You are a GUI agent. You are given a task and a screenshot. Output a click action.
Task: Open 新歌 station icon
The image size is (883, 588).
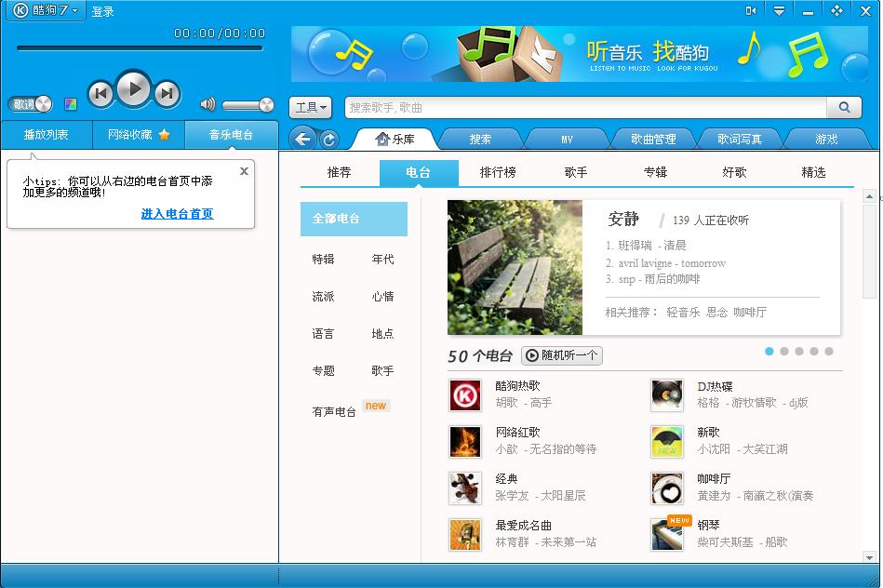[x=667, y=442]
